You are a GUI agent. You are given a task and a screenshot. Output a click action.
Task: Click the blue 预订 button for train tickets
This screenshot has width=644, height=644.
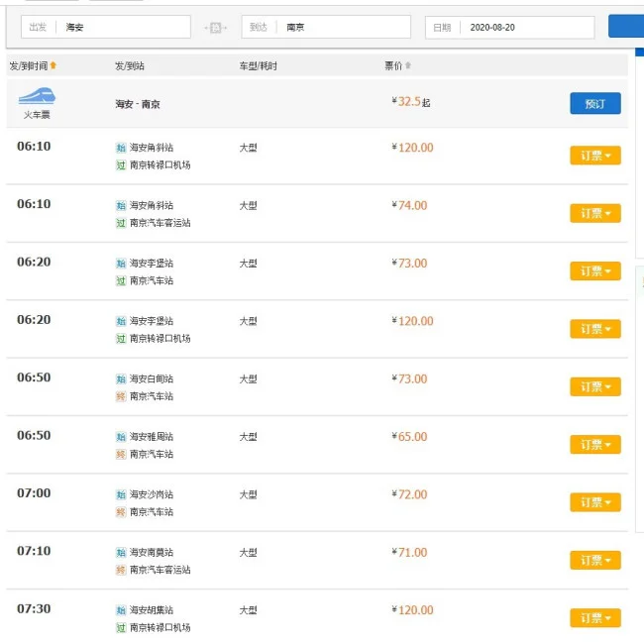[595, 103]
